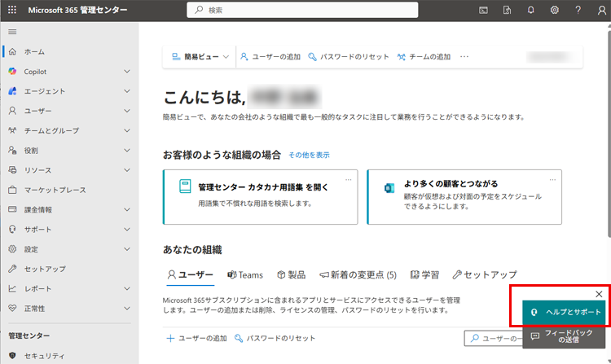Switch to the 製品 tab

coord(291,275)
